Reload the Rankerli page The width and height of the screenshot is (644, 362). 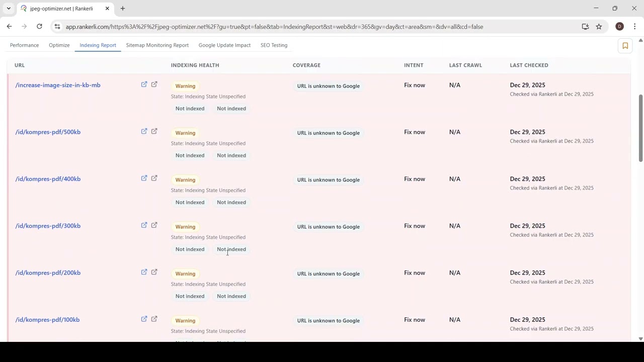39,27
